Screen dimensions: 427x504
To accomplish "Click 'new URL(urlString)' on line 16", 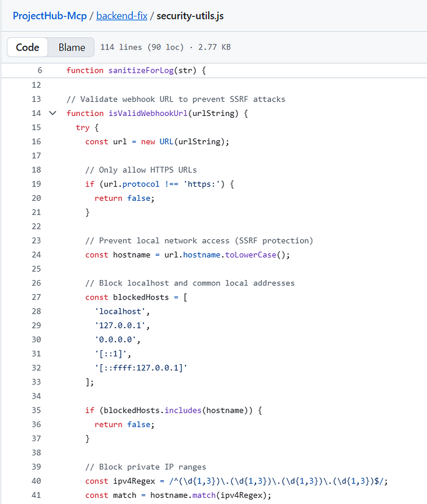I will [x=184, y=142].
